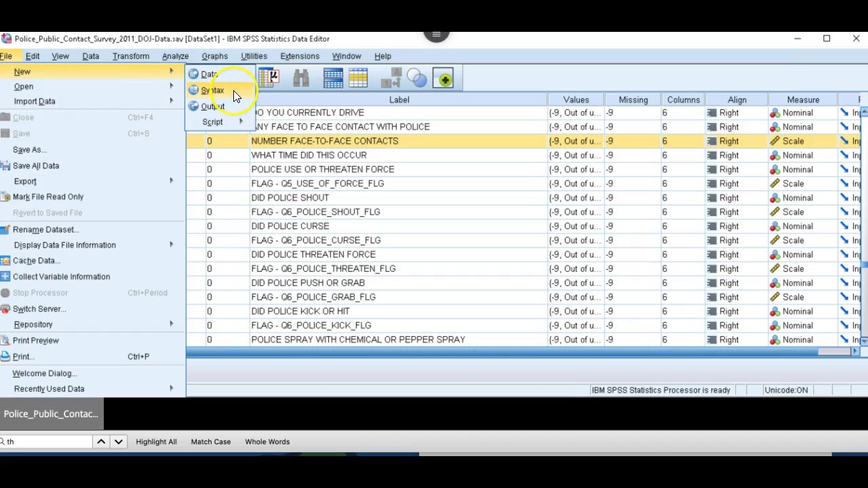Click the Mark File Read Only lock icon

pos(5,197)
